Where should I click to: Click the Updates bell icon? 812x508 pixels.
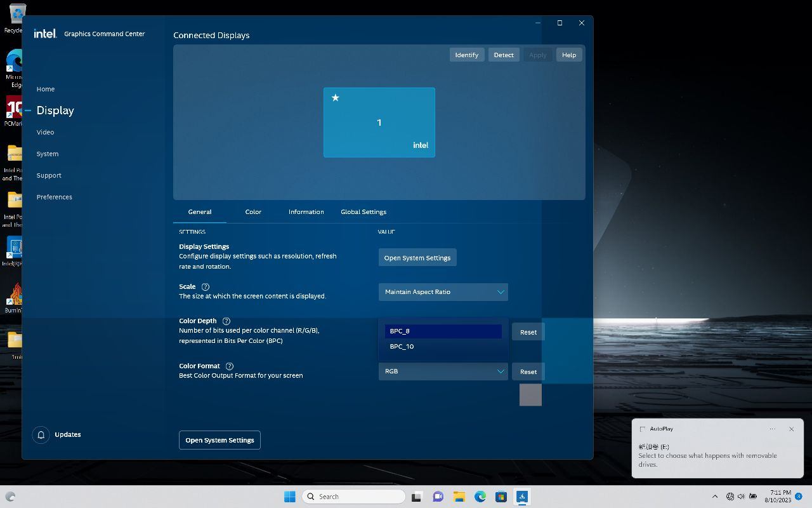tap(41, 435)
